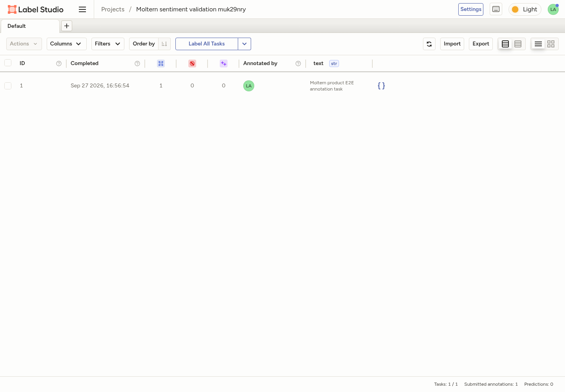
Task: Click cancelled annotations column header icon
Action: point(192,64)
